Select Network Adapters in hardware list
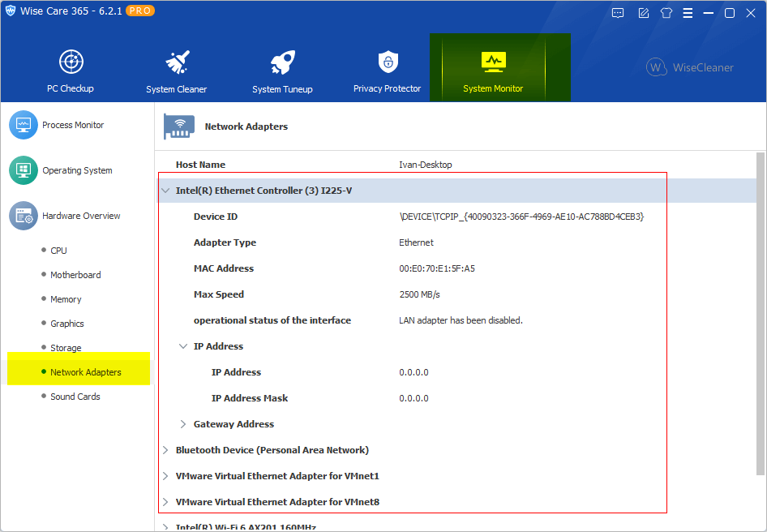 [x=86, y=372]
